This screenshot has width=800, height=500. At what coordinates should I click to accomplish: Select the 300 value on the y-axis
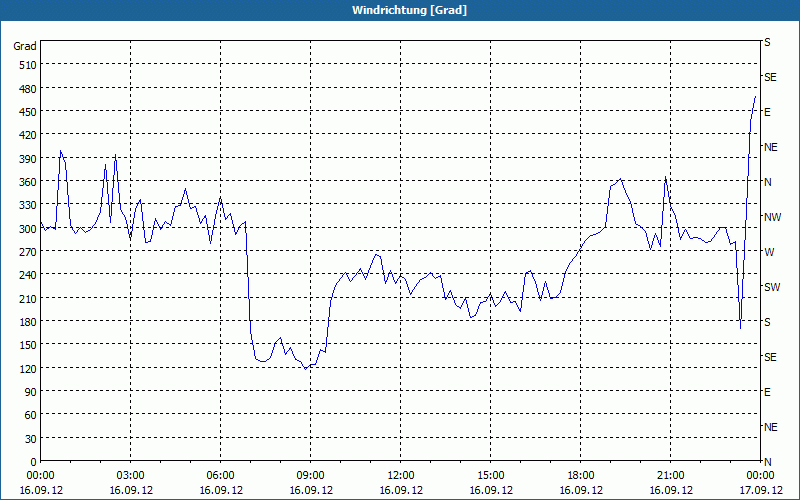coord(28,229)
